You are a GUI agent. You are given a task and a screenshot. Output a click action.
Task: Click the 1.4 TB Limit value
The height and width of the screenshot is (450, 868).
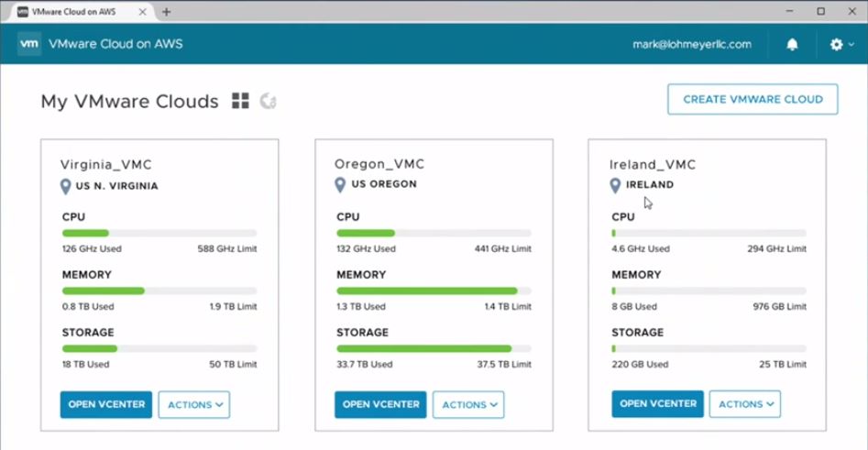tap(508, 306)
